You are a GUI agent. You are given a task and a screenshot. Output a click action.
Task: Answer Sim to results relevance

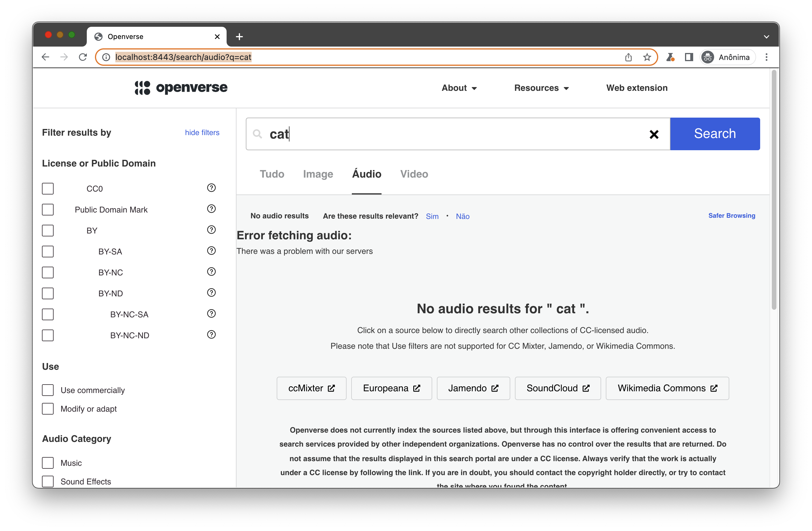pyautogui.click(x=432, y=216)
